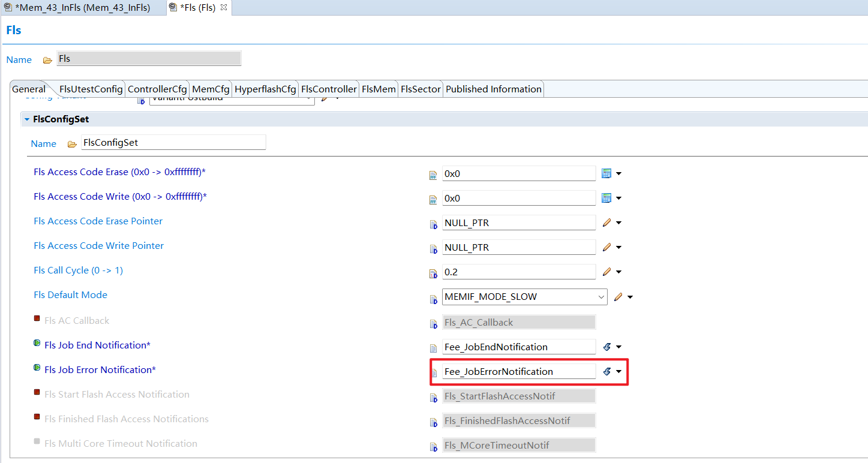The height and width of the screenshot is (463, 868).
Task: Enable the Fls AC Callback toggle
Action: coord(37,319)
